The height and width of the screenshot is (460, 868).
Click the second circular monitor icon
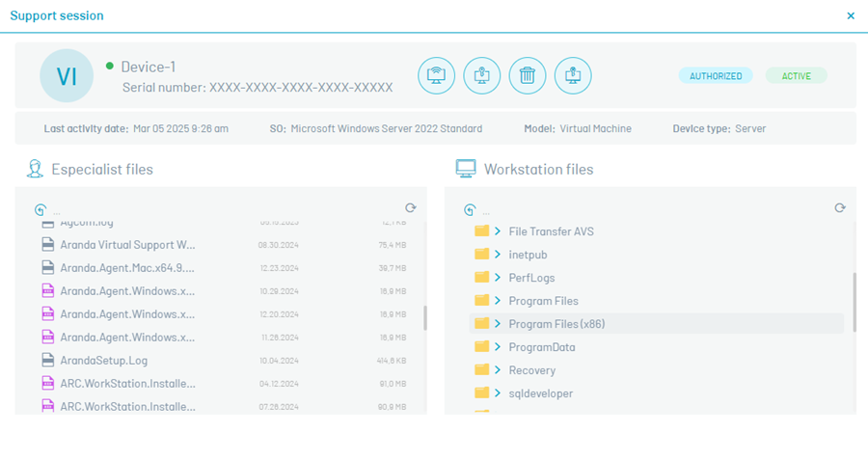coord(481,75)
